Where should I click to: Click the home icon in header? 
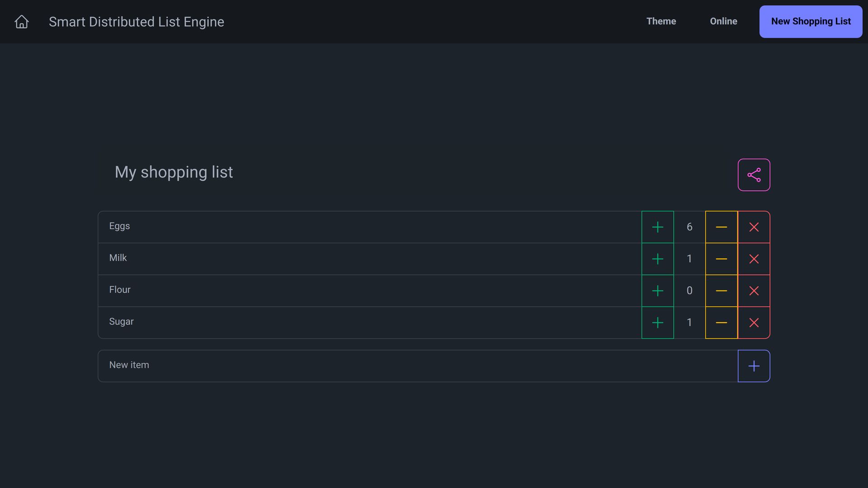21,22
